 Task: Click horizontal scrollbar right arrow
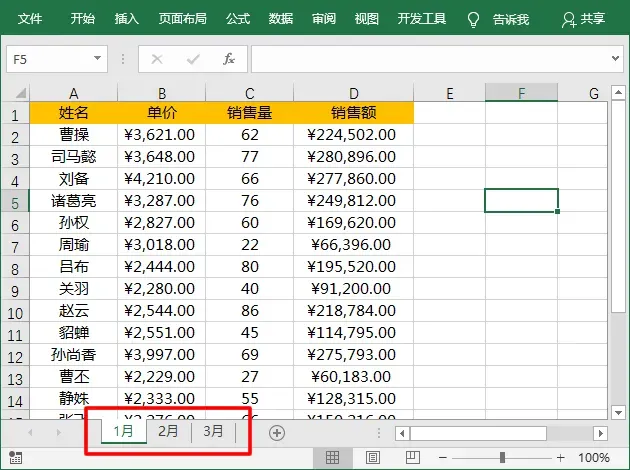(600, 433)
